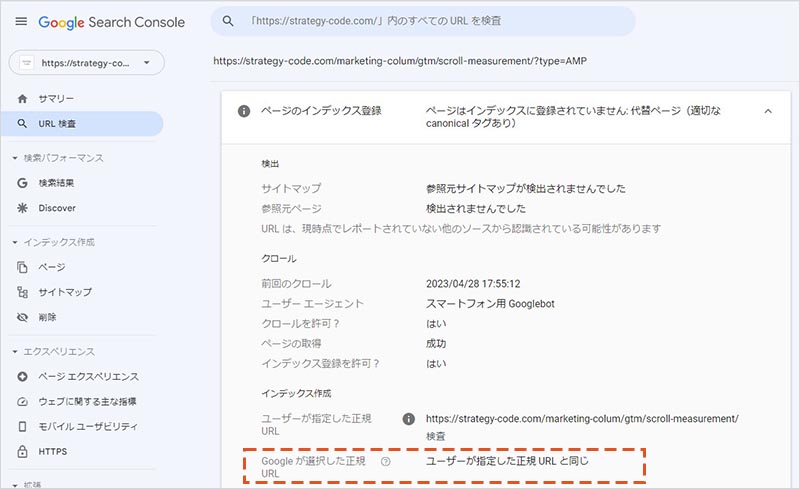The height and width of the screenshot is (489, 800).
Task: Click the info icon next to ユーザーが指定した正規 URL
Action: [408, 419]
